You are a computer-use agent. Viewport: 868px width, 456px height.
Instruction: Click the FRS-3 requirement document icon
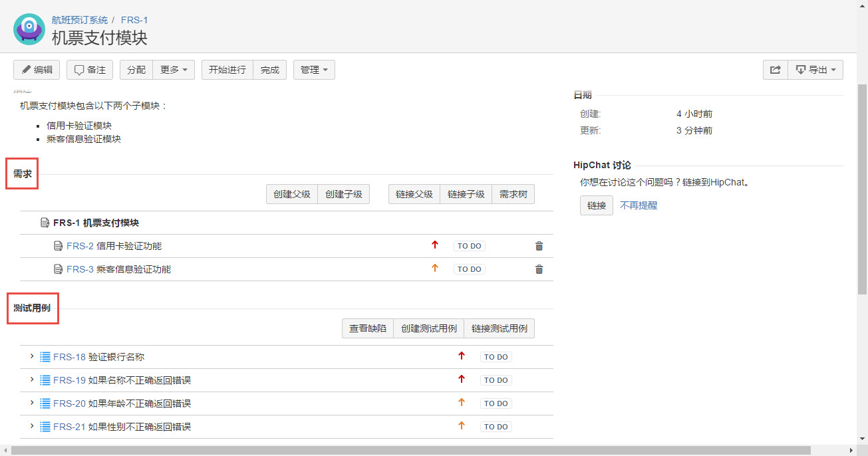pyautogui.click(x=59, y=269)
